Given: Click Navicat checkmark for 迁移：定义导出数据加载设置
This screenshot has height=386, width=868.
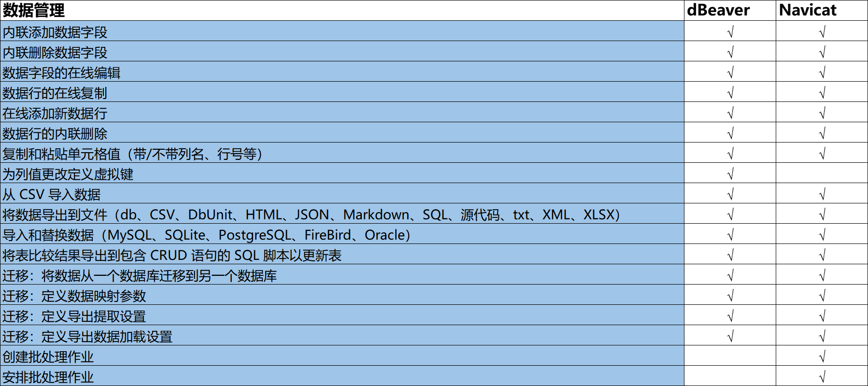Looking at the screenshot, I should coord(822,336).
